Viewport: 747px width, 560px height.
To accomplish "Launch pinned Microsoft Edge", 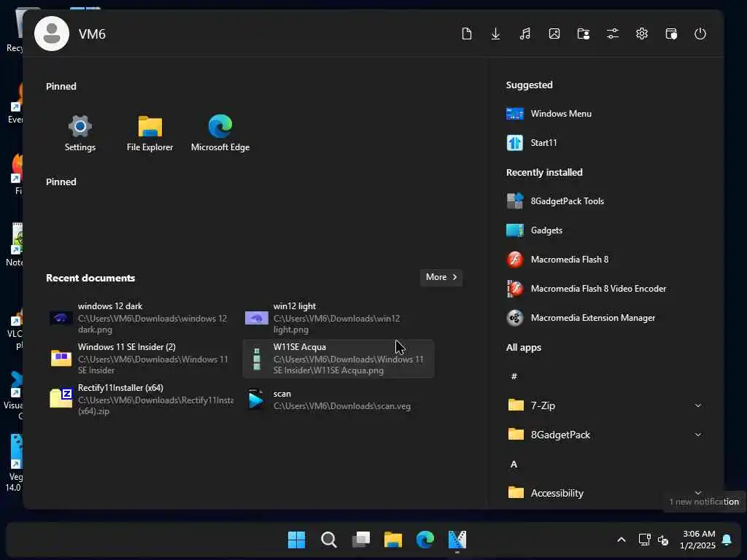I will (220, 133).
